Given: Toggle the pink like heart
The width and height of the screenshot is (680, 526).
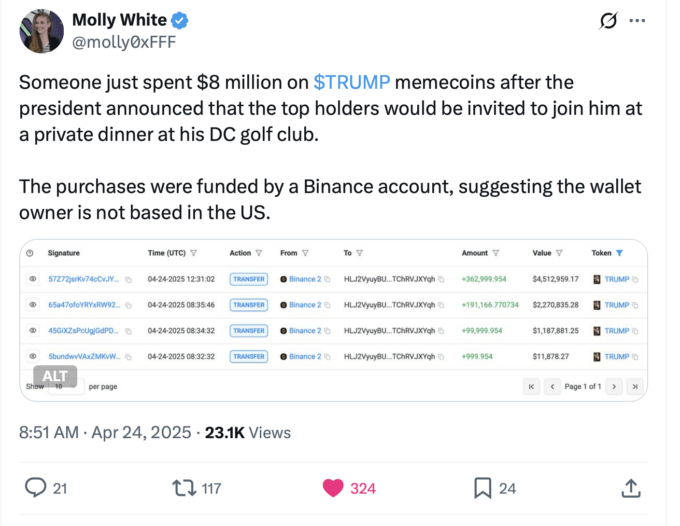Looking at the screenshot, I should (333, 488).
